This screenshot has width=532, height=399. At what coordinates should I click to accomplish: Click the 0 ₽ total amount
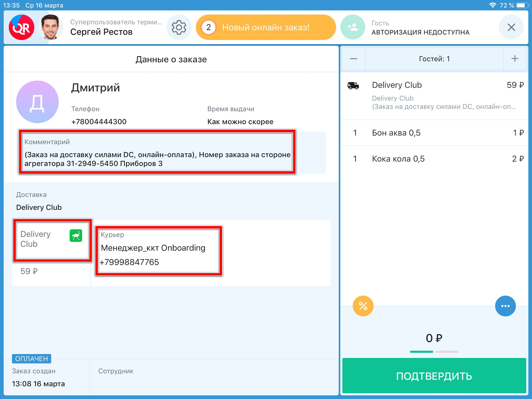pyautogui.click(x=434, y=338)
